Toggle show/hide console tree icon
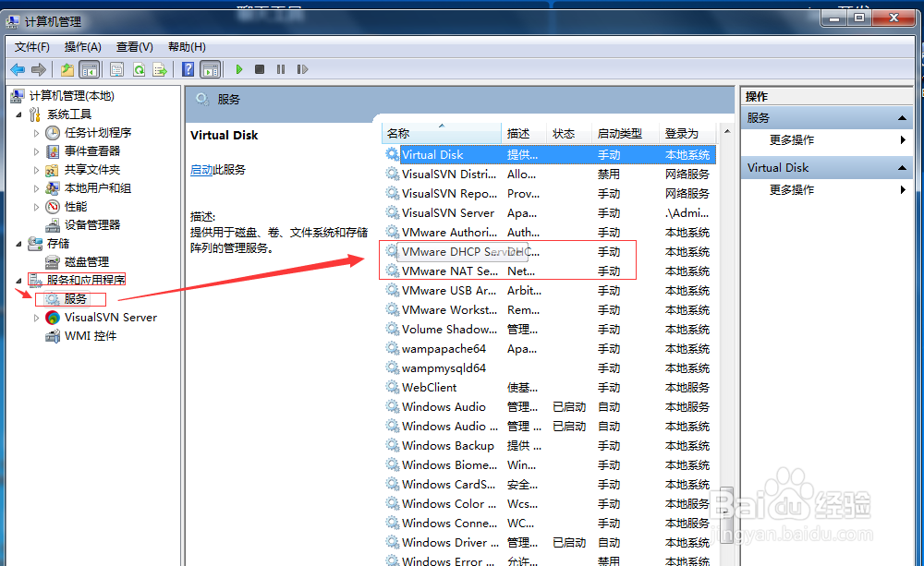The image size is (924, 566). [x=90, y=69]
